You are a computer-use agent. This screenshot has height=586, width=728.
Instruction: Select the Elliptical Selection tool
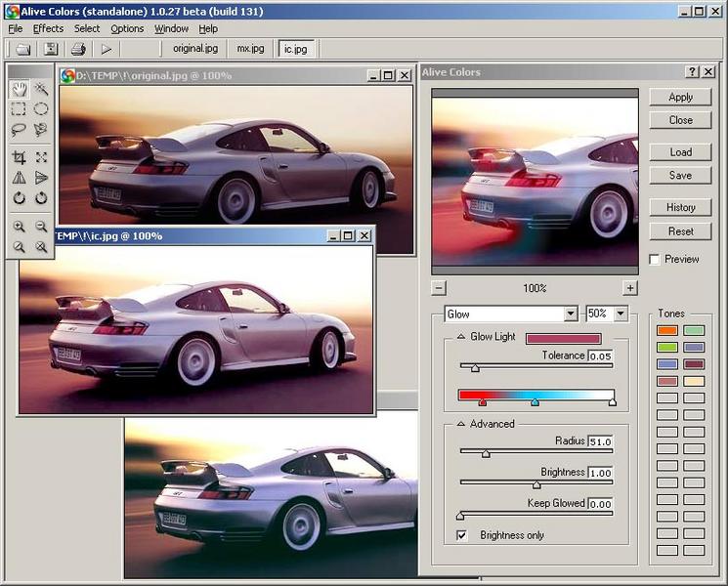tap(41, 109)
